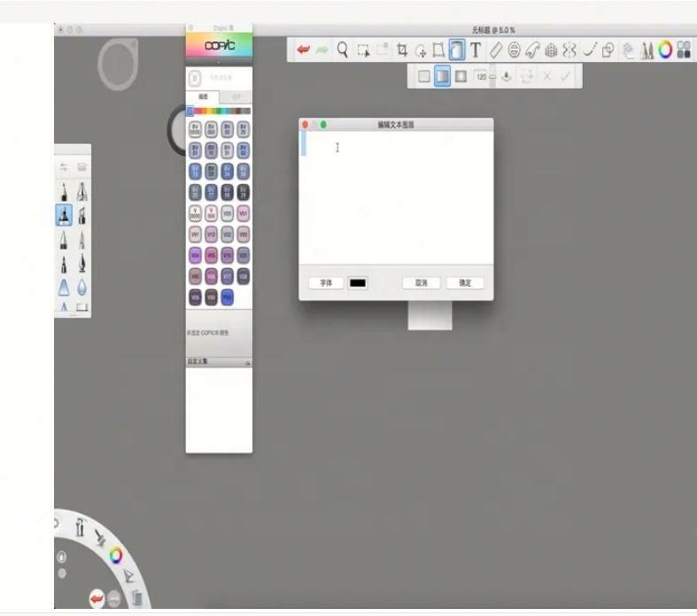Click the red Undo arrow in the toolbar
Viewport: 697px width, 616px height.
(304, 51)
